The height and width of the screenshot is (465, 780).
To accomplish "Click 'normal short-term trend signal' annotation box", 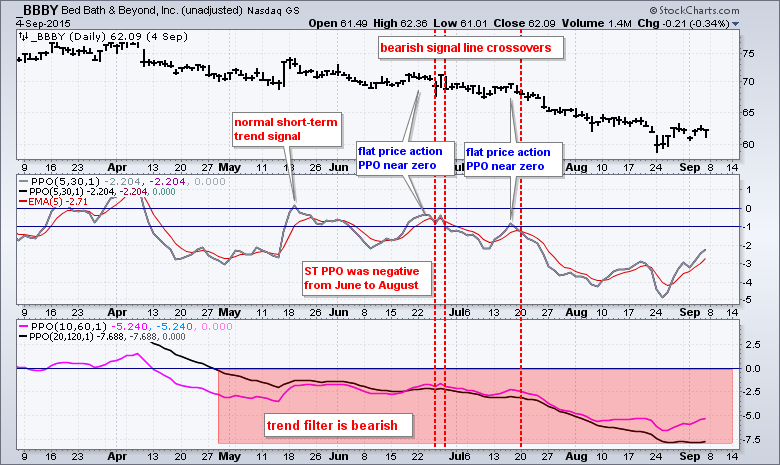I will point(286,129).
